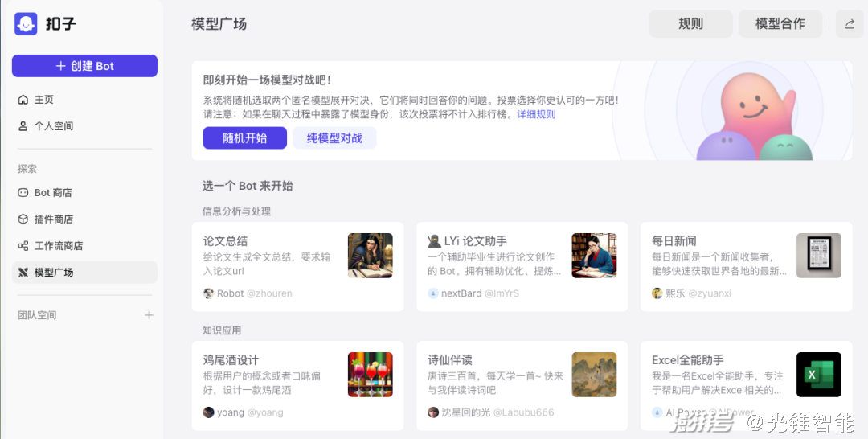Open 工作流商店 in the sidebar
The width and height of the screenshot is (868, 439).
pyautogui.click(x=84, y=246)
